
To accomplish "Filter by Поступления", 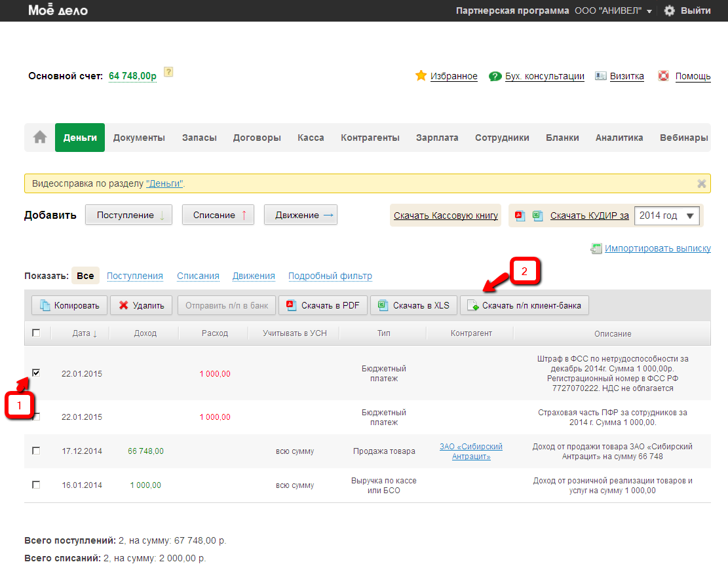I will coord(134,276).
